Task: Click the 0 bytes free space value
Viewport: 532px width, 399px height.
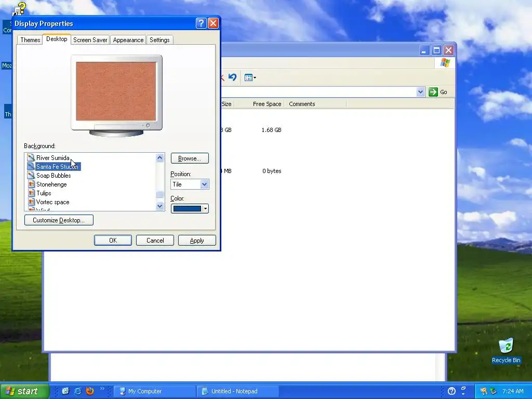Action: (x=272, y=171)
